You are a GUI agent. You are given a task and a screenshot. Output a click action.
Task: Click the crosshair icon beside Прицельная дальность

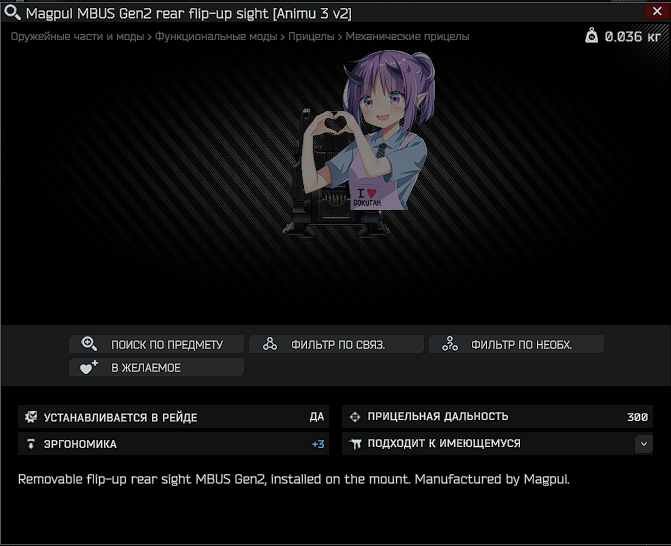[355, 417]
